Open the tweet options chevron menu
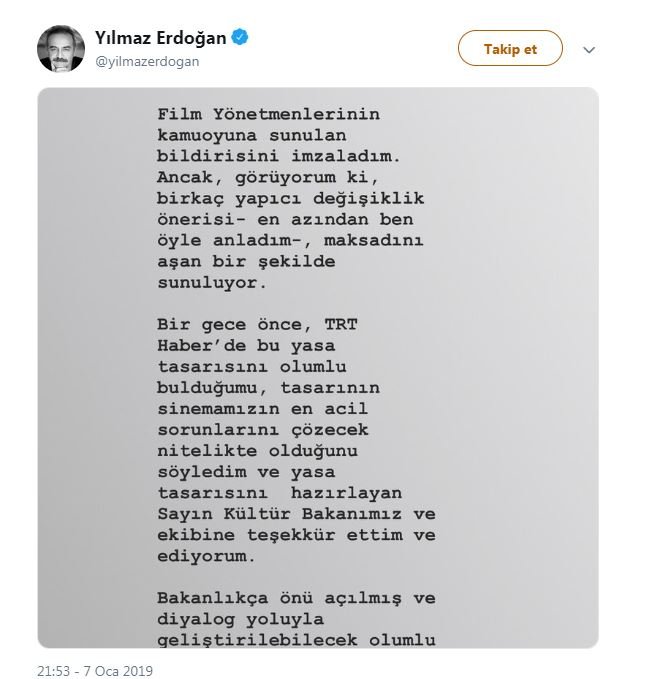This screenshot has width=670, height=679. pyautogui.click(x=589, y=49)
